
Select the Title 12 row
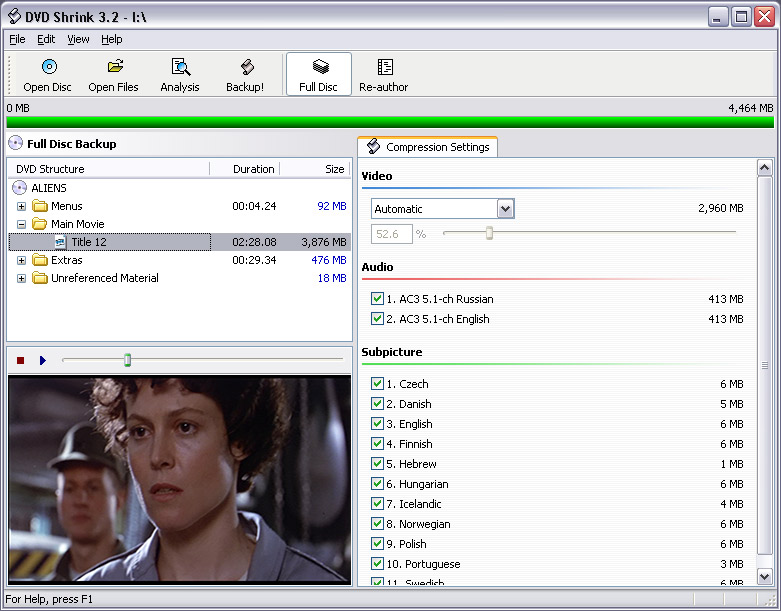pyautogui.click(x=179, y=242)
